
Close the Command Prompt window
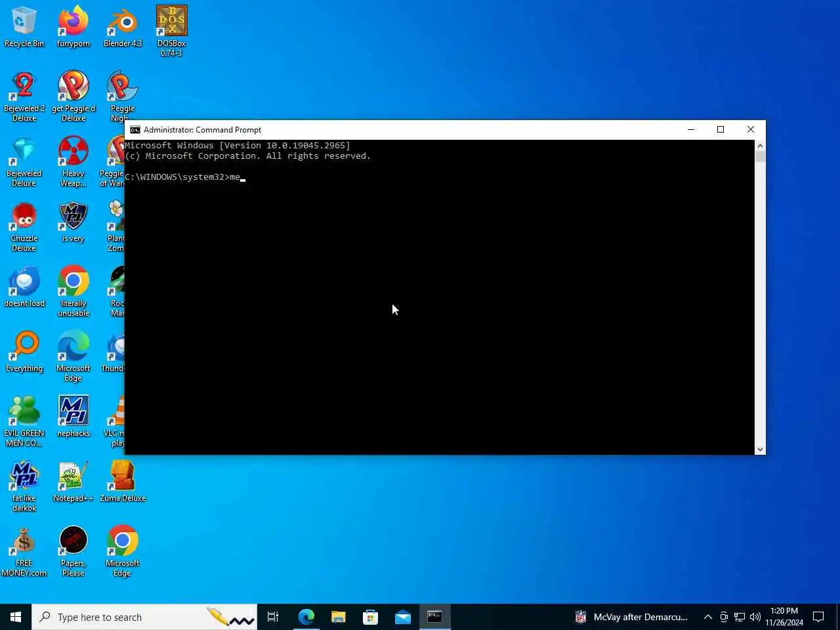[751, 130]
